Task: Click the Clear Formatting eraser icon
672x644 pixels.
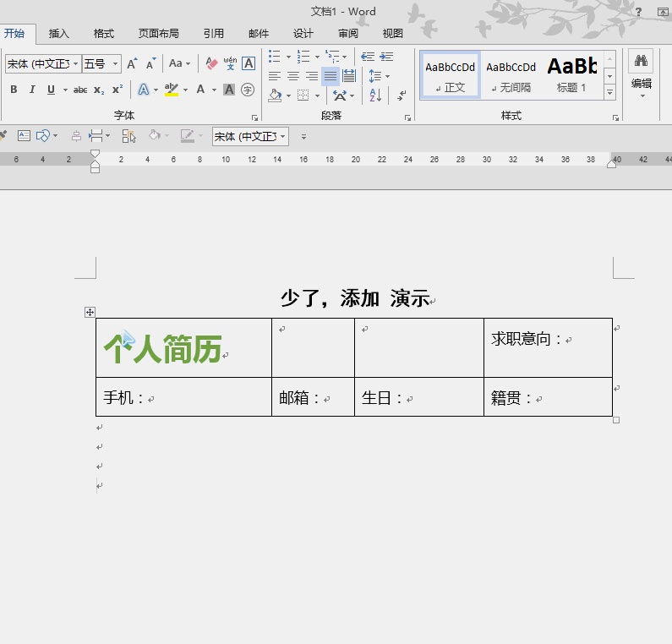Action: click(x=211, y=63)
